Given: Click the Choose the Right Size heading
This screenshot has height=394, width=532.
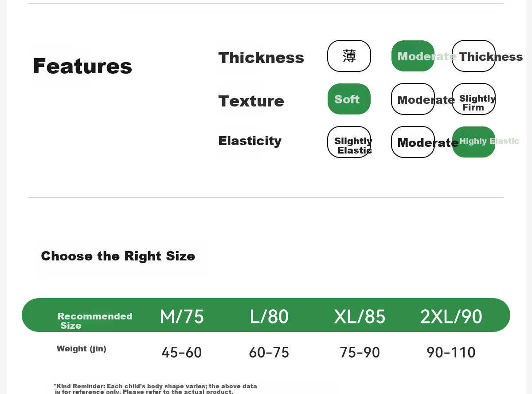Looking at the screenshot, I should (118, 256).
